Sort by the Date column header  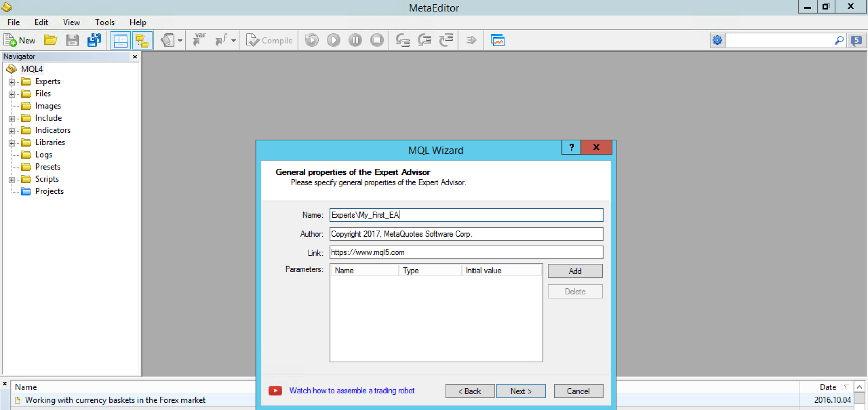(x=826, y=387)
